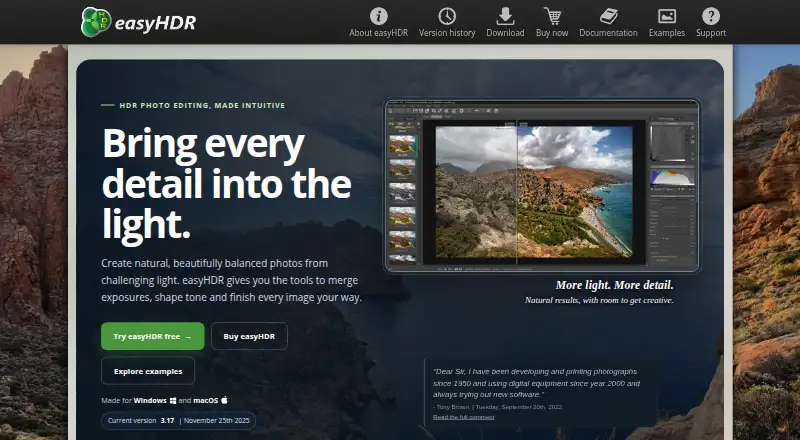Image resolution: width=800 pixels, height=440 pixels.
Task: Click the Explore examples button
Action: pos(148,371)
